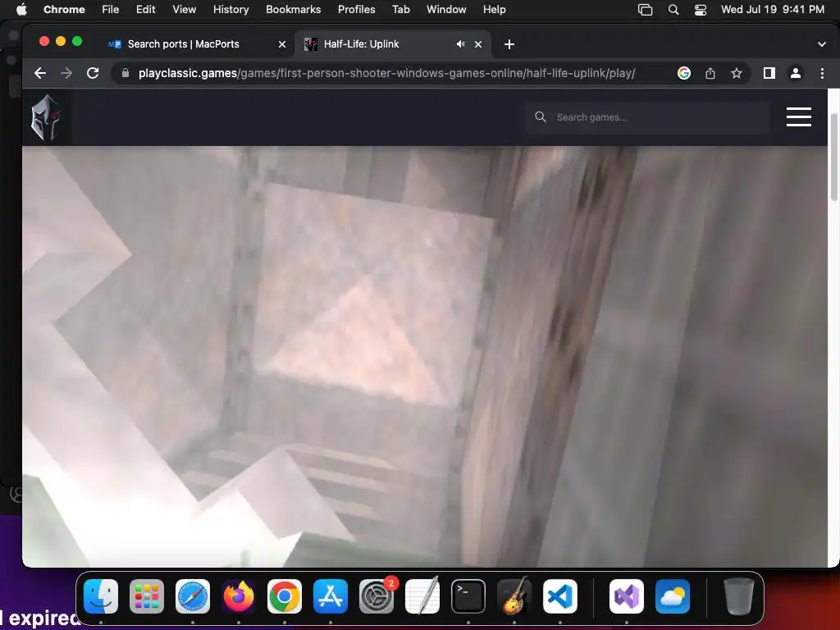Click the padlock site info icon
840x630 pixels.
(126, 73)
